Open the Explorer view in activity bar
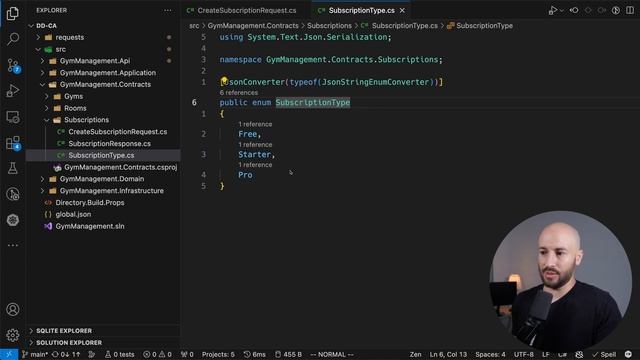The width and height of the screenshot is (640, 360). [13, 13]
